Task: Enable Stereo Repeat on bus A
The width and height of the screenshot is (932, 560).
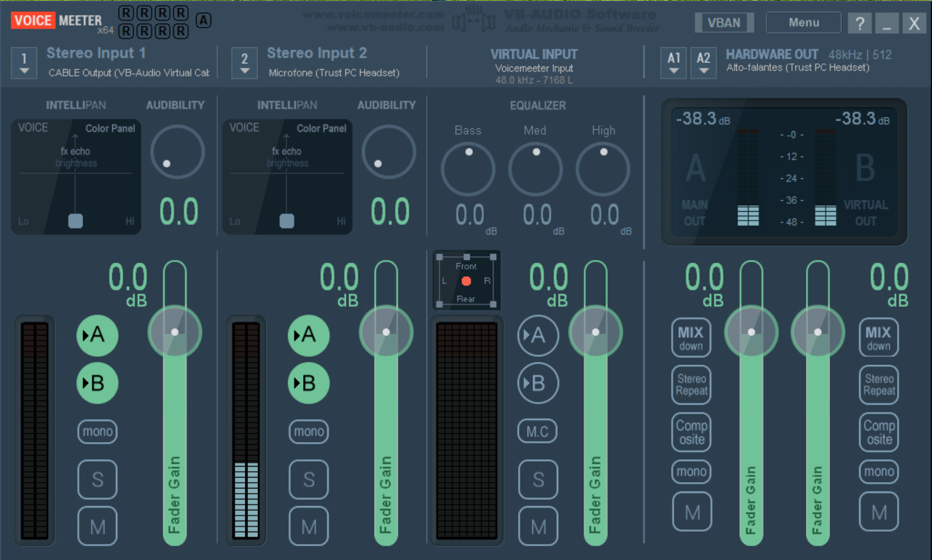Action: point(691,384)
